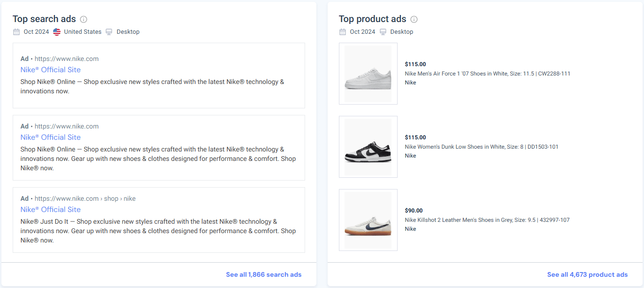This screenshot has height=288, width=644.
Task: Click the United States flag icon
Action: 57,31
